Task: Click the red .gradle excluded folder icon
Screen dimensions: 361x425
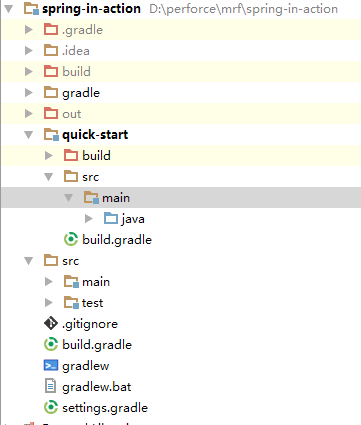Action: (51, 30)
